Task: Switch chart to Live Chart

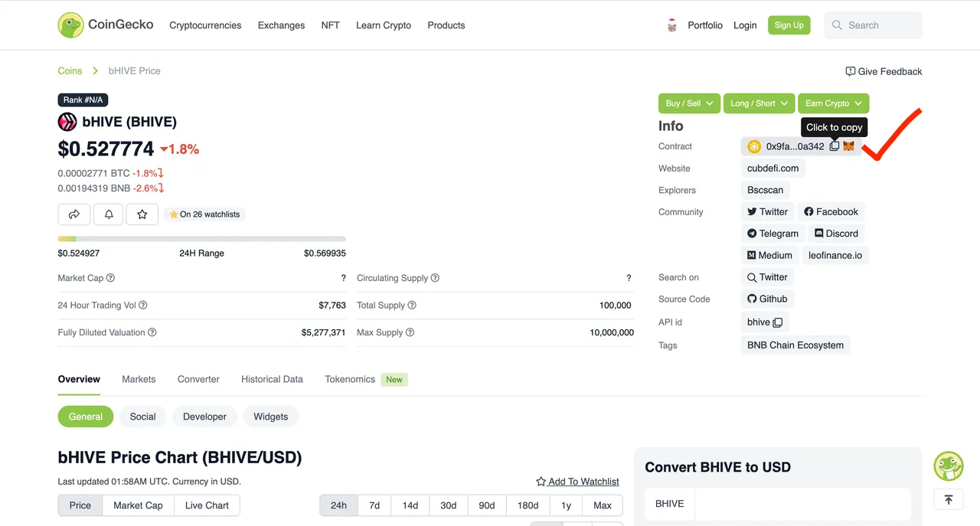Action: pyautogui.click(x=207, y=505)
